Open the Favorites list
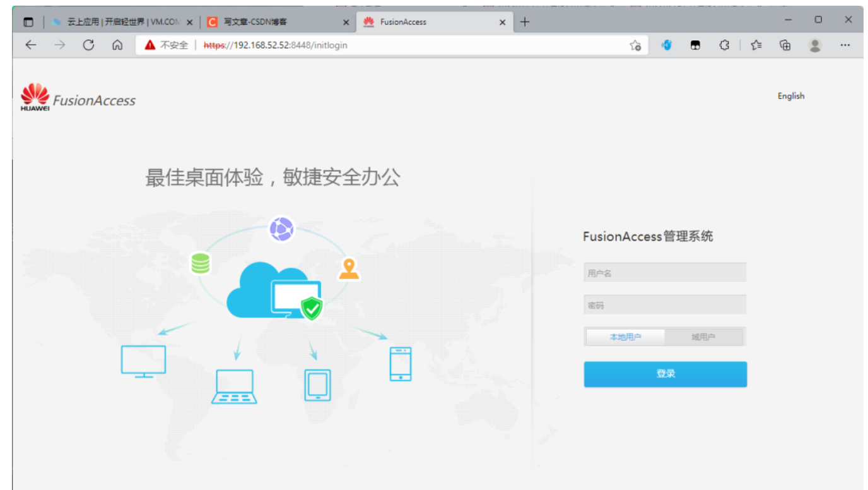 (x=756, y=45)
